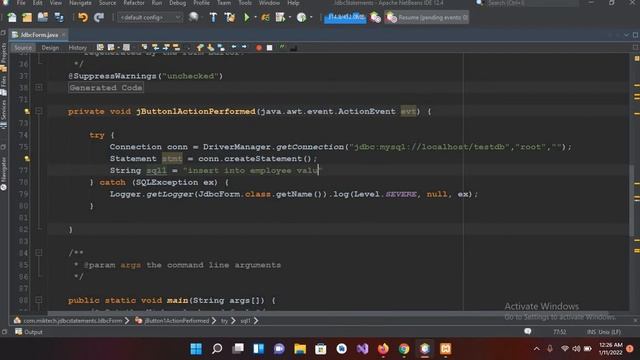Click the try breadcrumb
640x360 pixels.
(224, 321)
